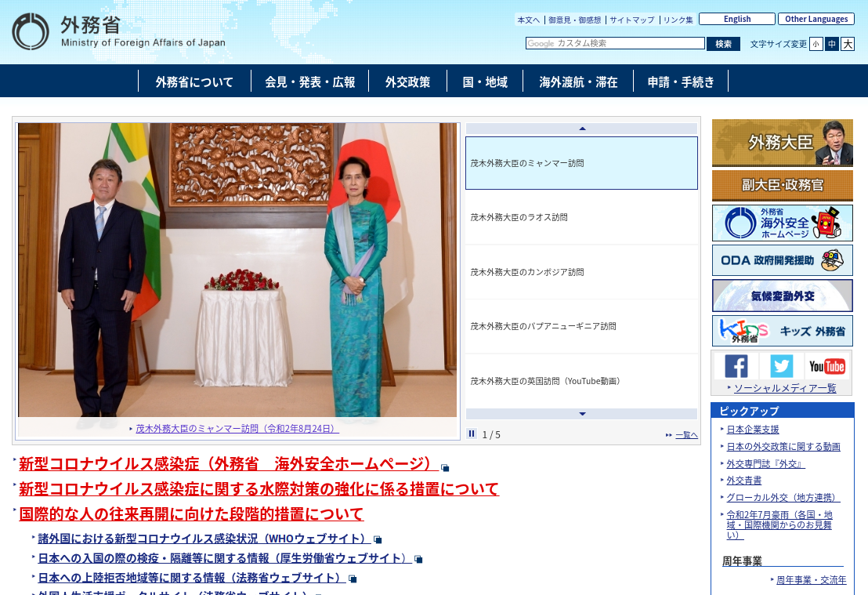Image resolution: width=868 pixels, height=595 pixels.
Task: Follow the 本文へ skip link
Action: [x=528, y=20]
